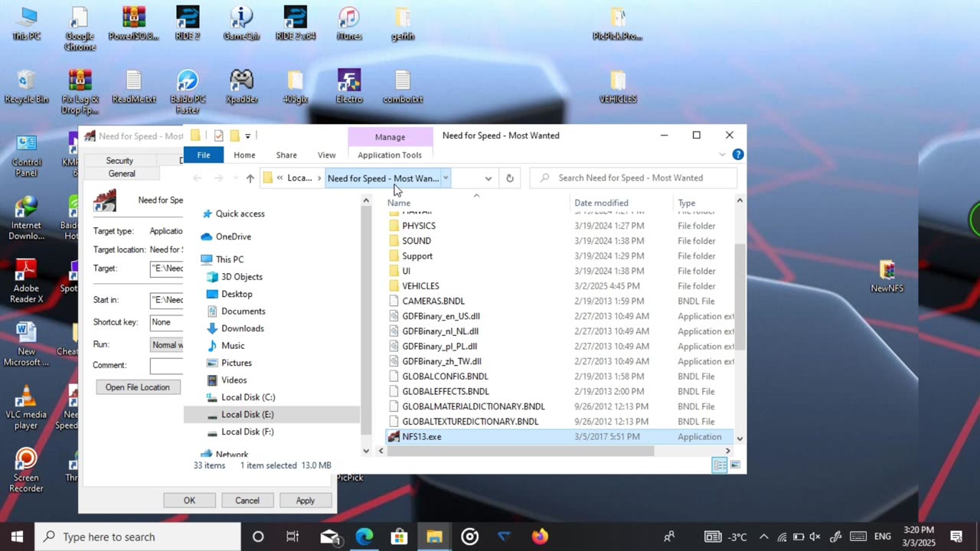Open Screen Recorder desktop icon

pyautogui.click(x=26, y=470)
